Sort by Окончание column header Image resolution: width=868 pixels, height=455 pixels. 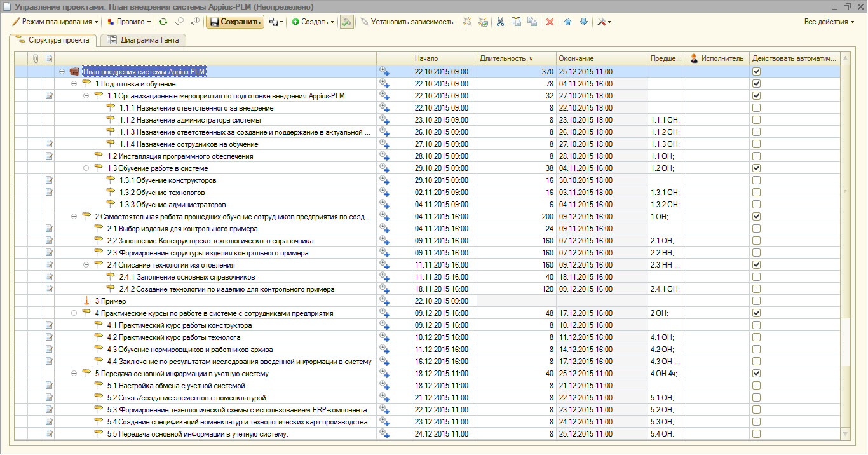click(602, 58)
